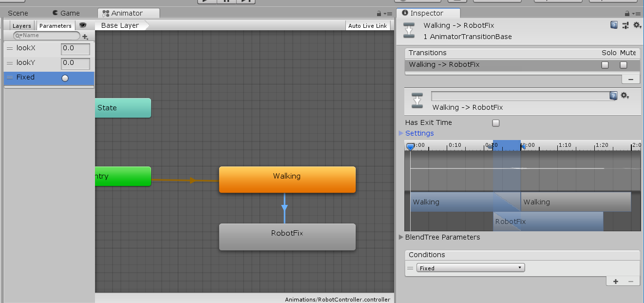Open the gear menu in Inspector header

(637, 25)
